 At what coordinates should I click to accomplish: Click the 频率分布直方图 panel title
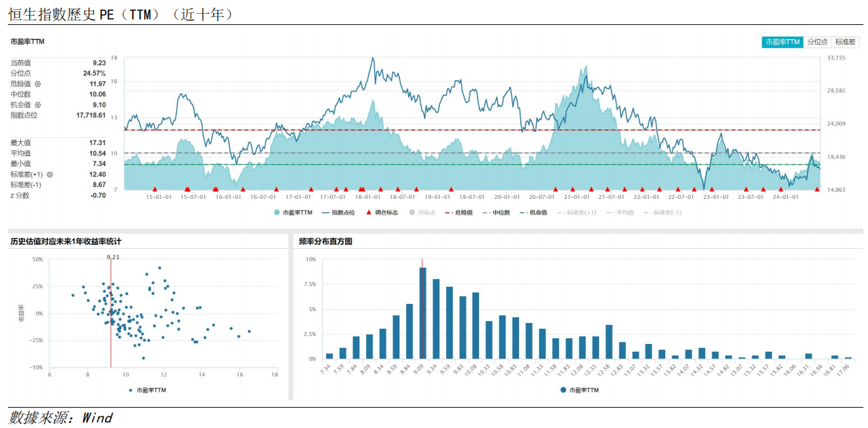(x=325, y=242)
